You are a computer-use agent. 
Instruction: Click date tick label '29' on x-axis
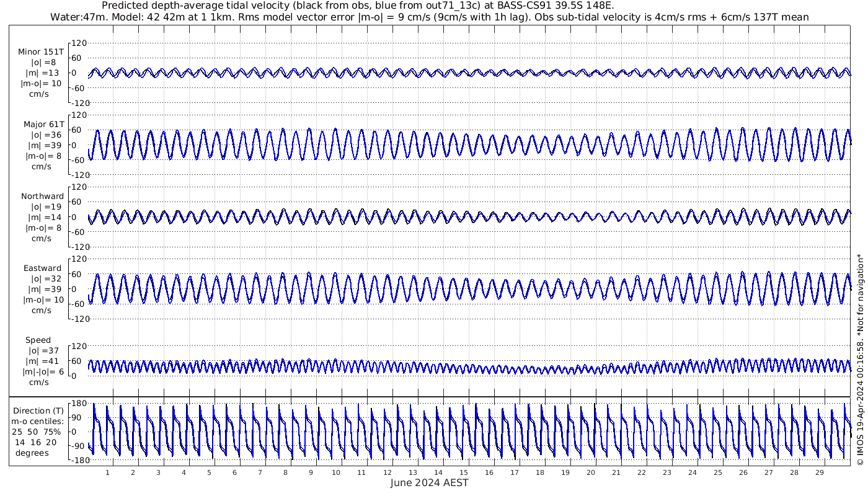pos(819,472)
